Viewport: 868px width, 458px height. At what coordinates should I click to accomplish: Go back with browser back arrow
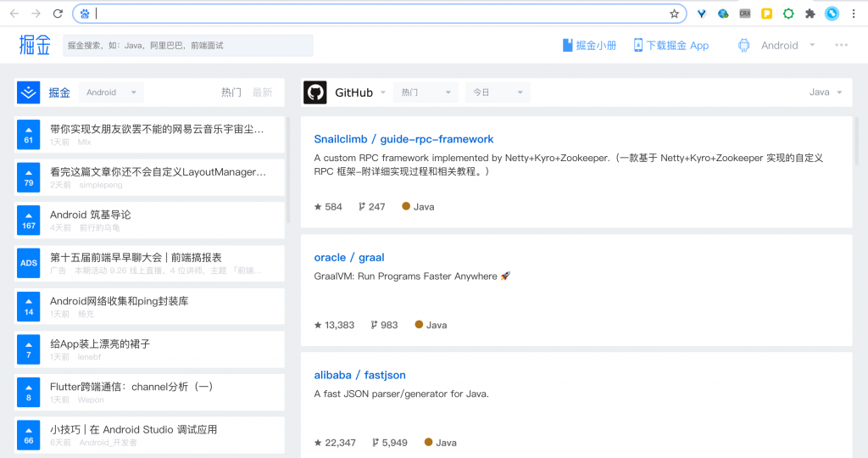pos(14,14)
